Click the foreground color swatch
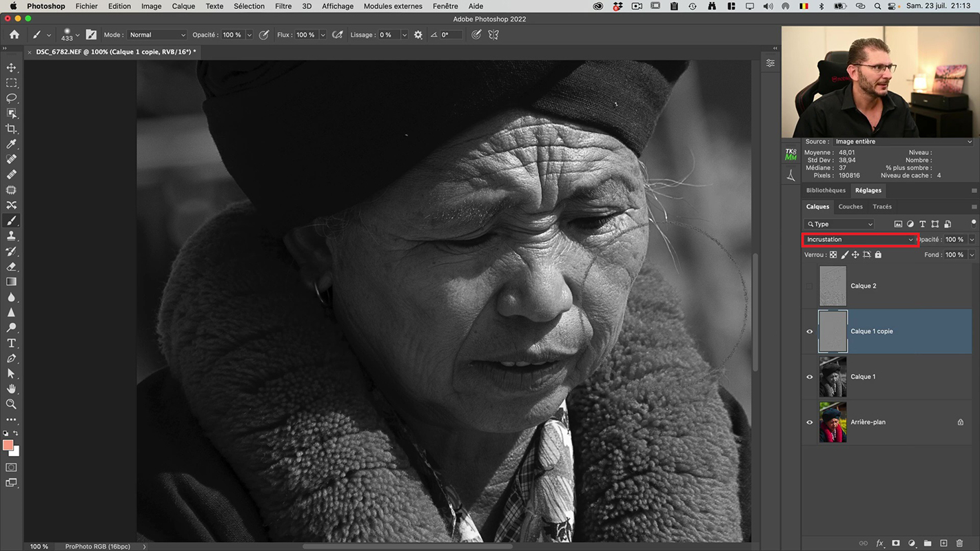The height and width of the screenshot is (551, 980). 8,446
